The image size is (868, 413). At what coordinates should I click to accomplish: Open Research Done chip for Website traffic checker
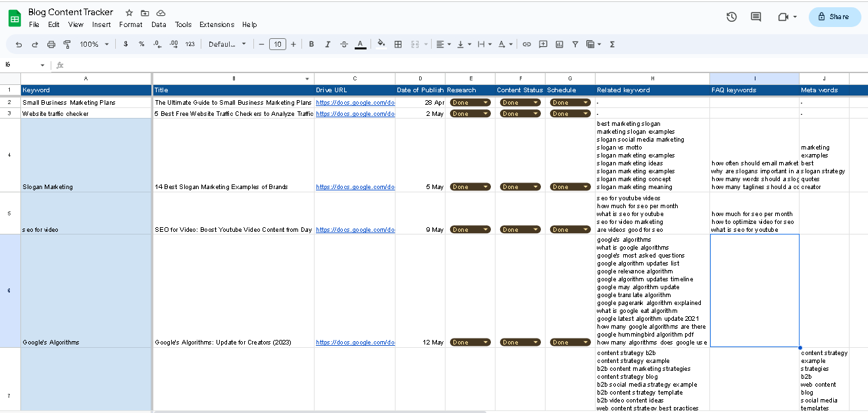(x=470, y=114)
